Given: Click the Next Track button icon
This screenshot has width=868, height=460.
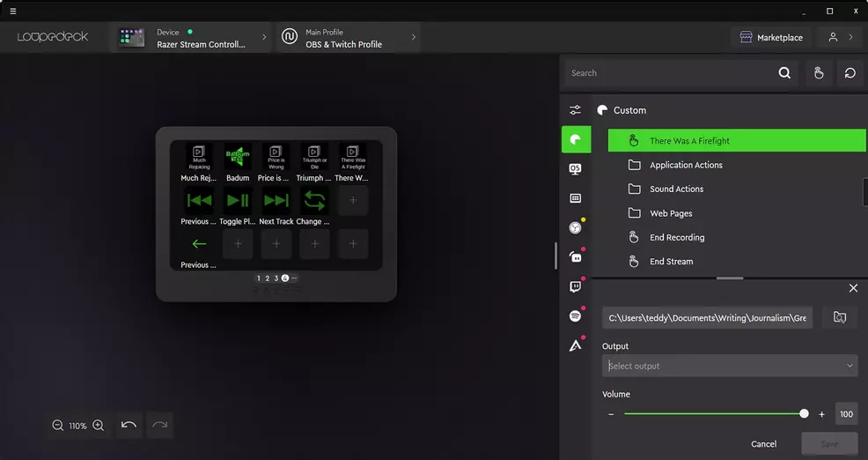Looking at the screenshot, I should [x=276, y=201].
